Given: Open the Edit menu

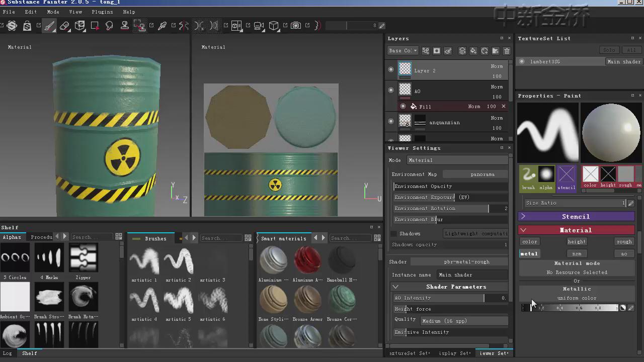Looking at the screenshot, I should coord(31,12).
